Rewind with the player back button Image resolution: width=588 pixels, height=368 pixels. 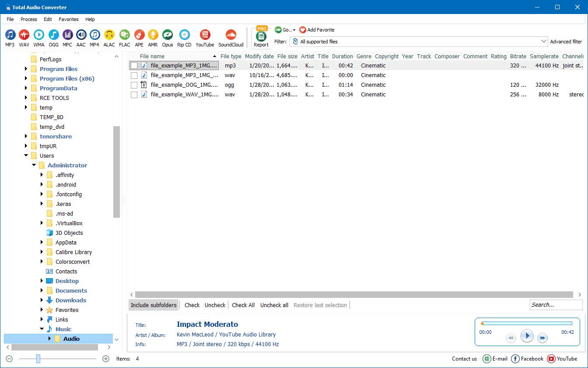click(511, 338)
